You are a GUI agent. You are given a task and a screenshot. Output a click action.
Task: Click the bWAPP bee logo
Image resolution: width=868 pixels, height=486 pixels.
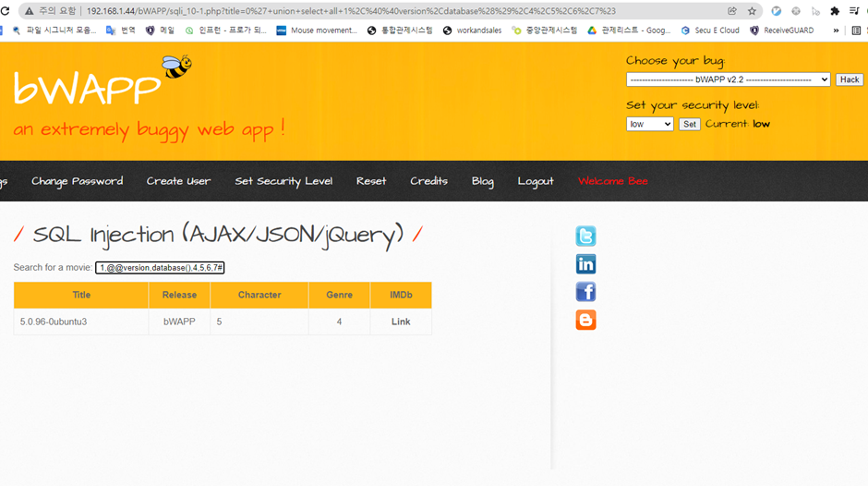103,81
